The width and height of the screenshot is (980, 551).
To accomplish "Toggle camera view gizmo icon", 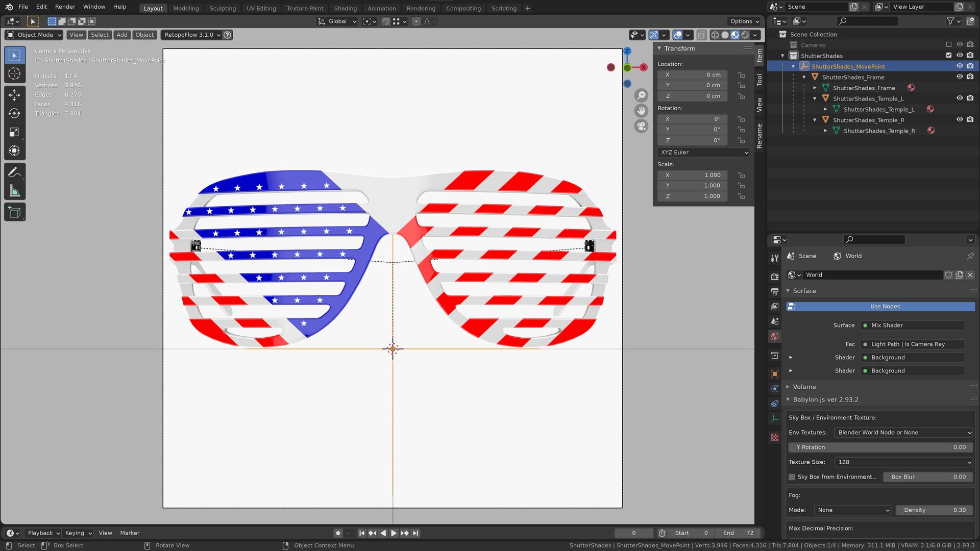I will (641, 126).
